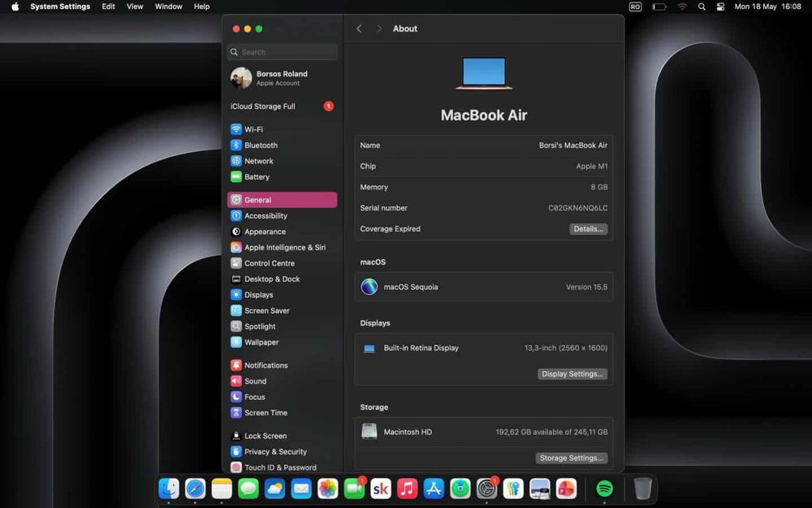
Task: Go back with the back arrow
Action: point(359,28)
